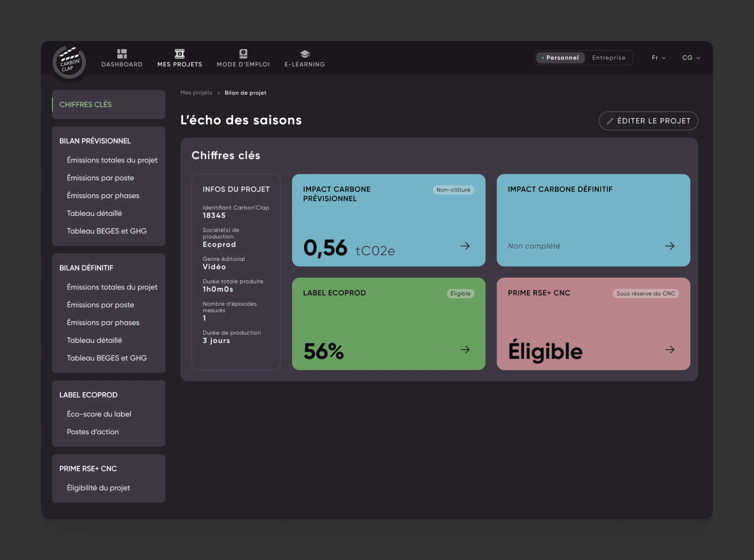Click arrow on Label Ecoprod card
The height and width of the screenshot is (560, 754).
[x=465, y=349]
